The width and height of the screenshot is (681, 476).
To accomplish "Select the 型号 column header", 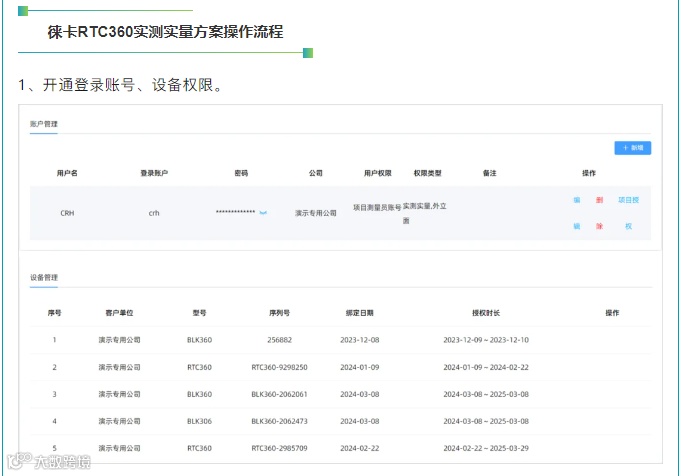I will [199, 313].
